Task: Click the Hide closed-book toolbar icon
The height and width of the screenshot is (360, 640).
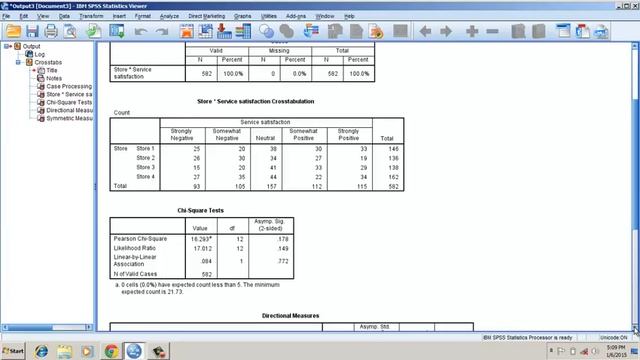Action: tap(539, 31)
